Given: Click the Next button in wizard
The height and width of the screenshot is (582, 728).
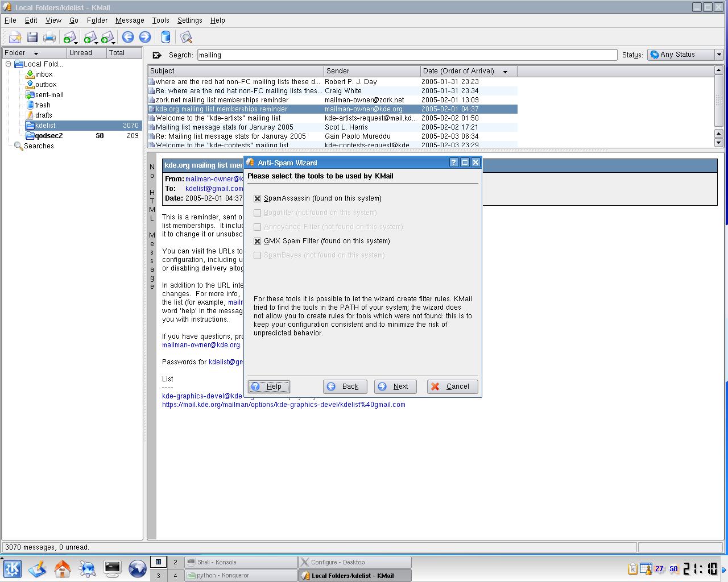Looking at the screenshot, I should coord(395,386).
